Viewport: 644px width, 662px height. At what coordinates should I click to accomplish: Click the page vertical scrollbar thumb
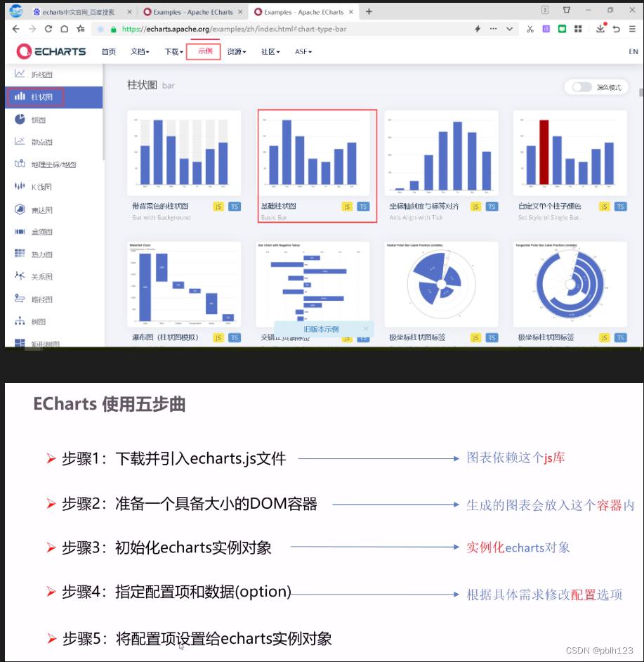point(641,93)
